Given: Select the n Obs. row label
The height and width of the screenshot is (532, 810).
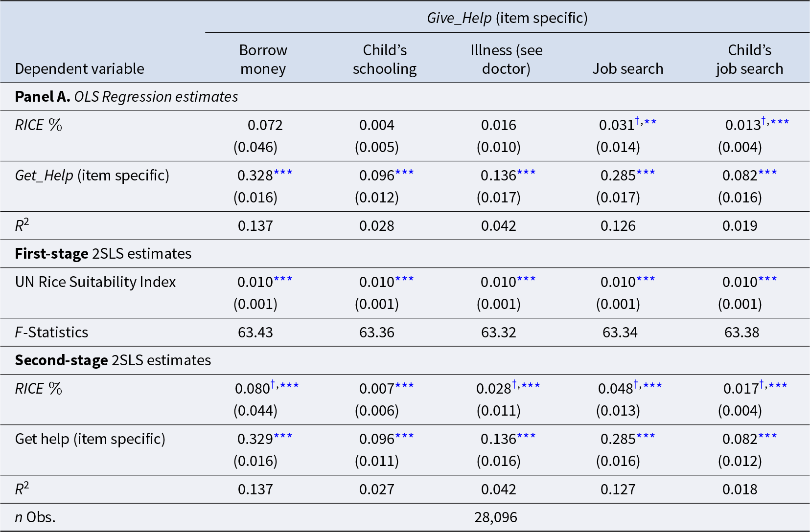Looking at the screenshot, I should point(35,517).
